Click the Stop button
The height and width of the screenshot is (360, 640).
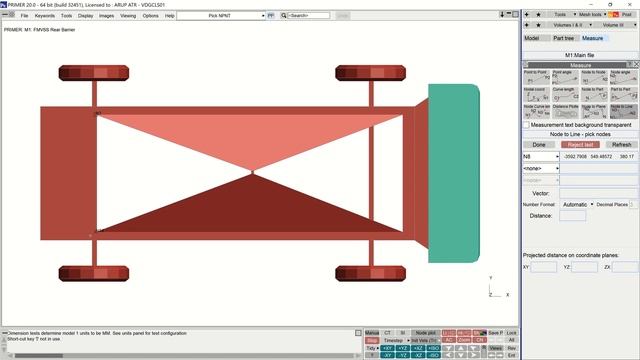372,340
